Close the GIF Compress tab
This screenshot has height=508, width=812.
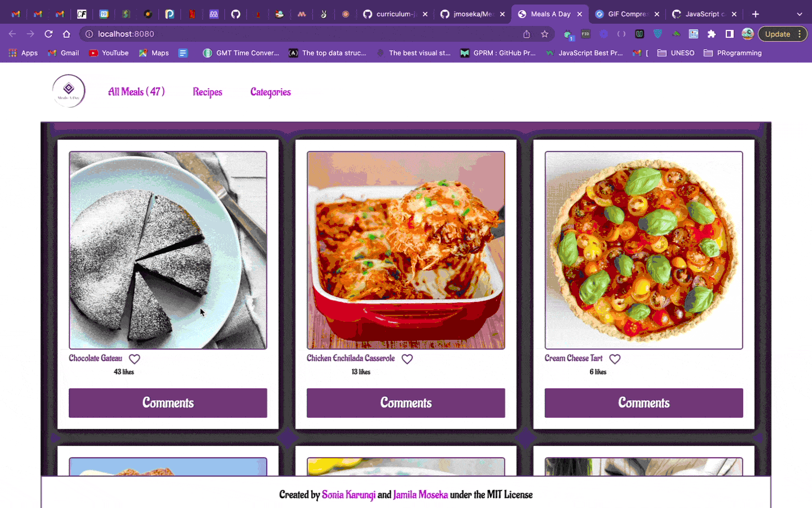(x=657, y=14)
